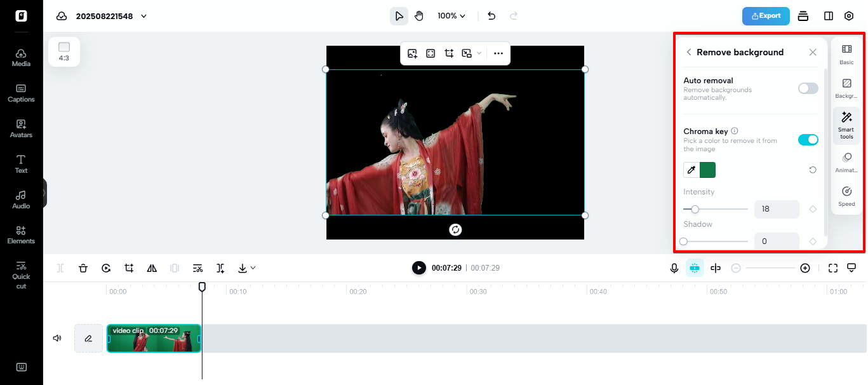Open the Smart tools panel
This screenshot has height=385, width=868.
[x=846, y=125]
